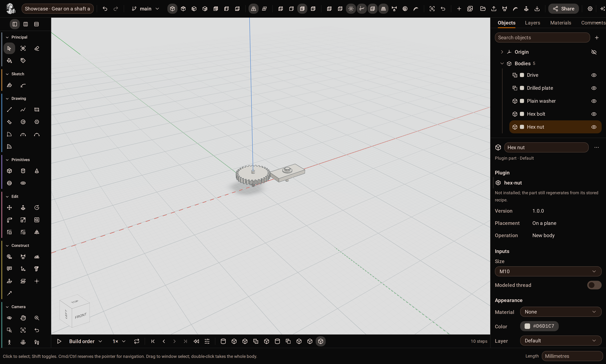This screenshot has height=364, width=606.
Task: Open the settings gear in top bar
Action: click(x=590, y=9)
